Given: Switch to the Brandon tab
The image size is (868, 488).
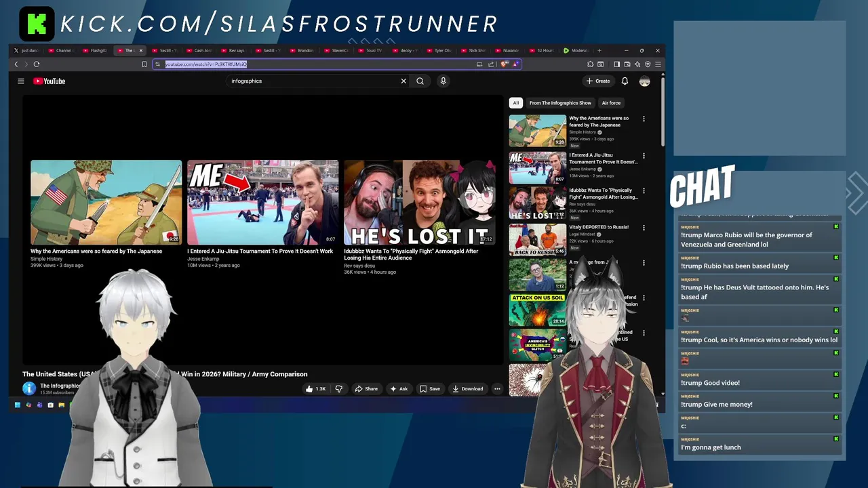Looking at the screenshot, I should [x=303, y=50].
